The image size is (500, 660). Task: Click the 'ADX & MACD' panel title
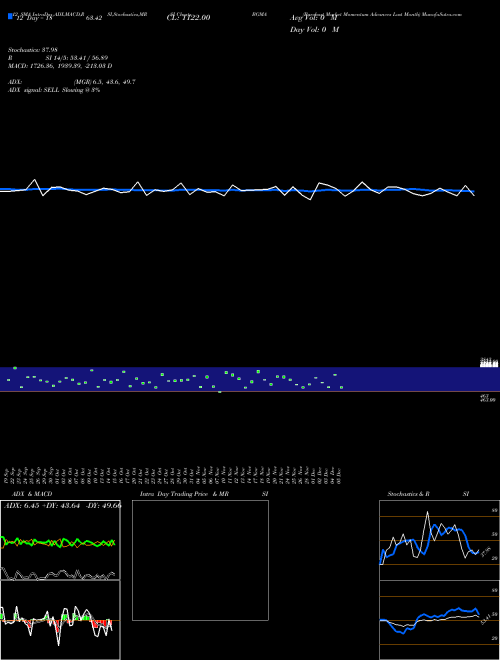[x=32, y=494]
